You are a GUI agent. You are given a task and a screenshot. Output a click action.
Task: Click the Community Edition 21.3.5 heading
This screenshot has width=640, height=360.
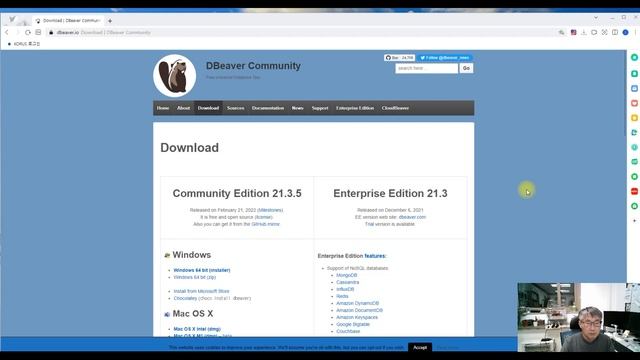pos(237,193)
